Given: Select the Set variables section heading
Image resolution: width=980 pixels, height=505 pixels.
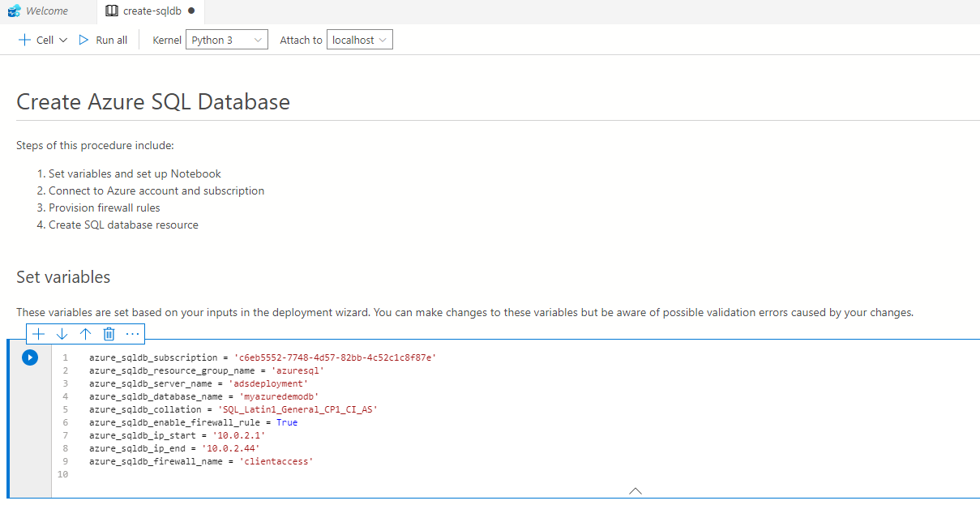Looking at the screenshot, I should click(x=63, y=277).
